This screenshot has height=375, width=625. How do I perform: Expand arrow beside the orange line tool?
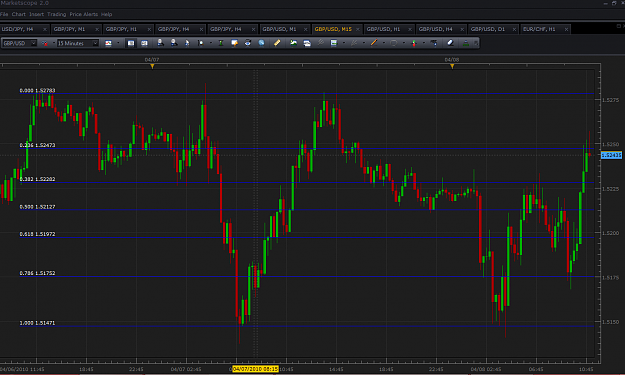click(383, 43)
